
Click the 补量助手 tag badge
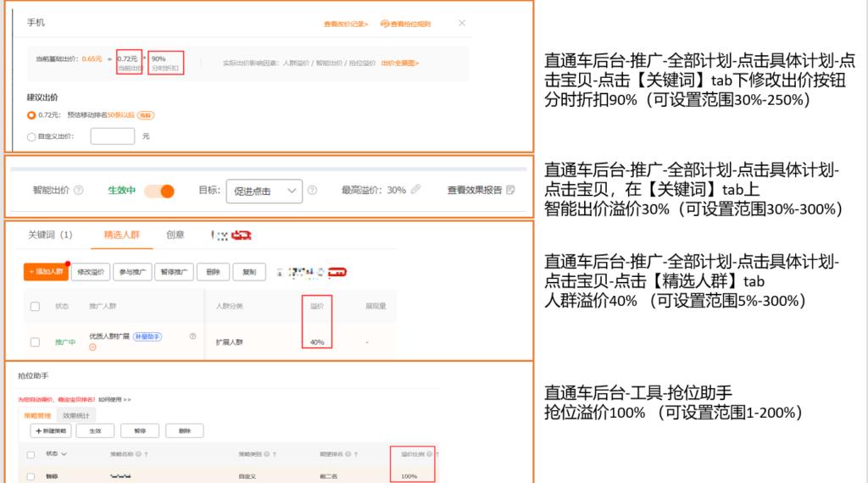click(147, 336)
